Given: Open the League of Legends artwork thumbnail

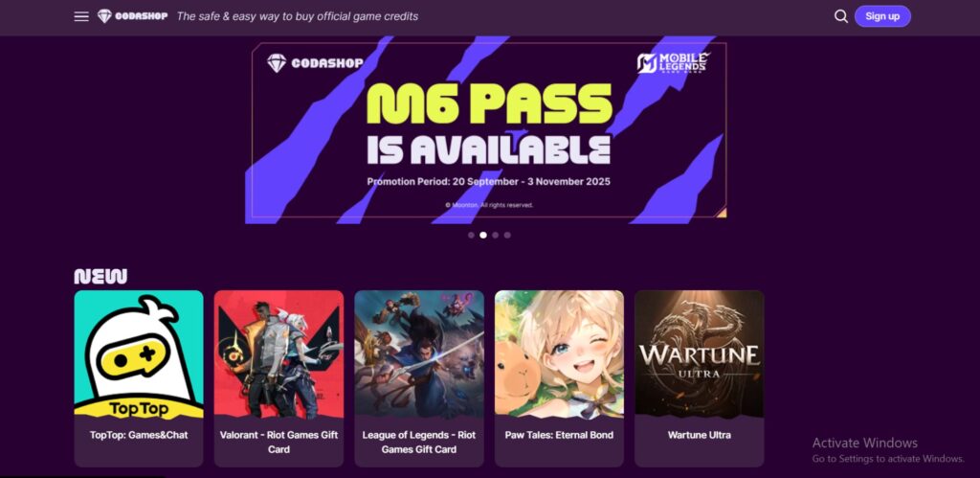Looking at the screenshot, I should point(419,354).
